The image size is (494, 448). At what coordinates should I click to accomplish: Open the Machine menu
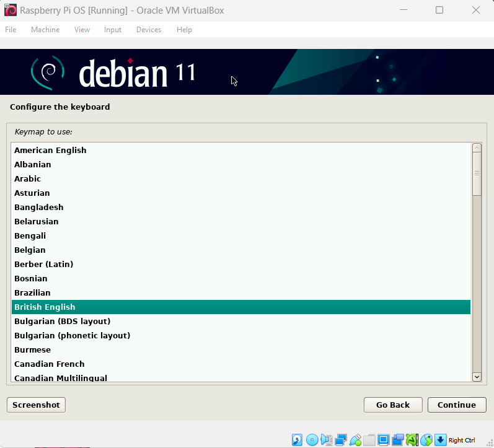[45, 30]
